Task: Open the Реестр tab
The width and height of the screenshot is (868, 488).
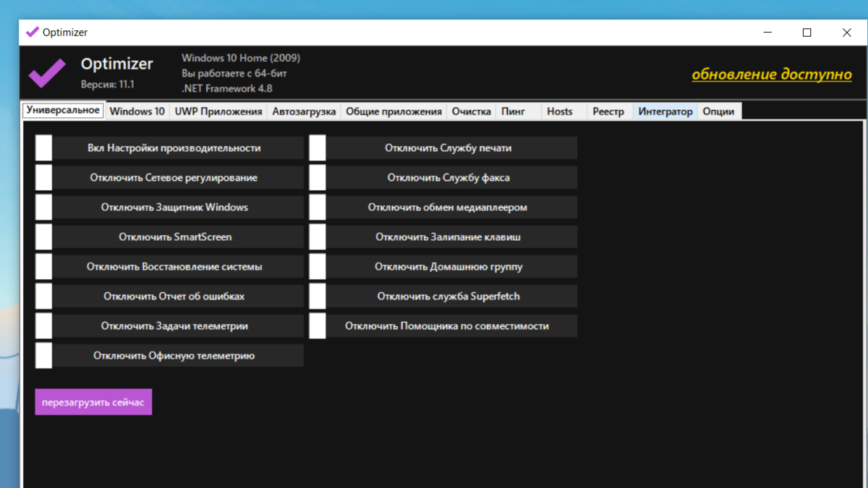Action: [608, 111]
